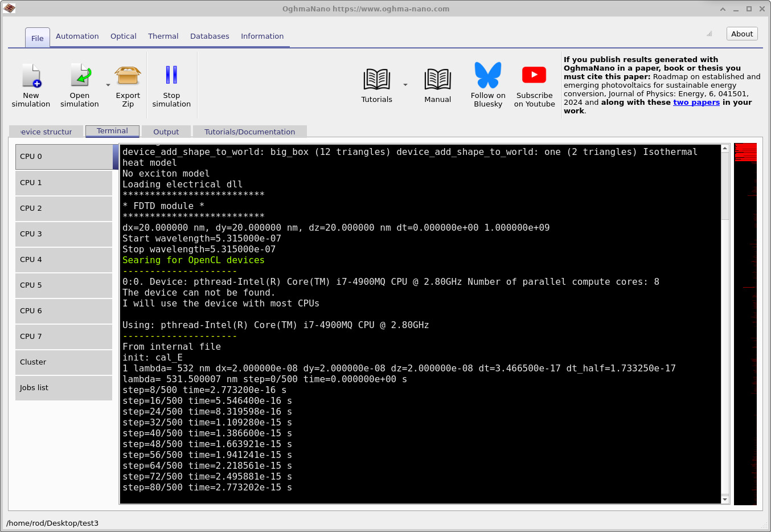The width and height of the screenshot is (771, 532).
Task: Click the Subscribe on Youtube icon
Action: pos(534,77)
